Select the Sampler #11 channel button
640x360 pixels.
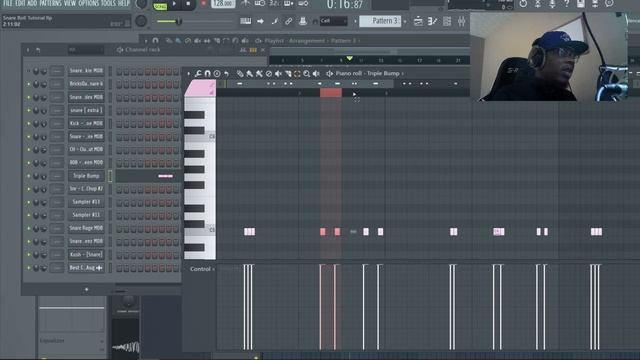click(x=86, y=215)
